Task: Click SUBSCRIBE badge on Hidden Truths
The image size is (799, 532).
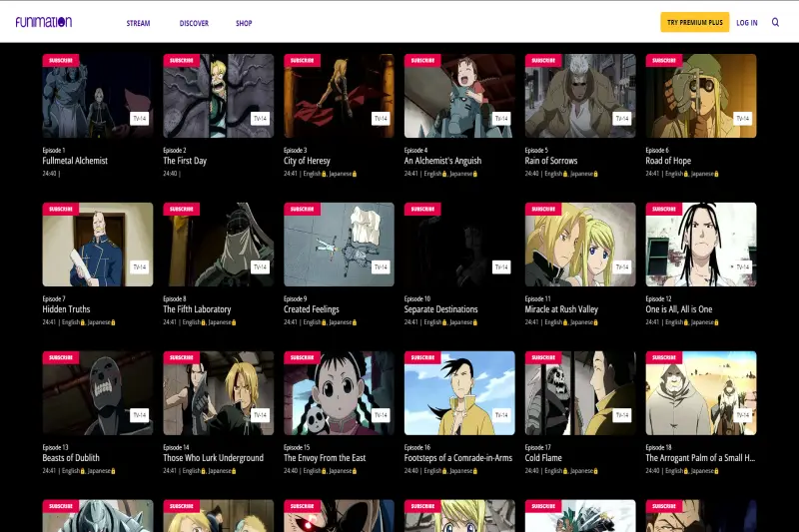Action: point(61,209)
